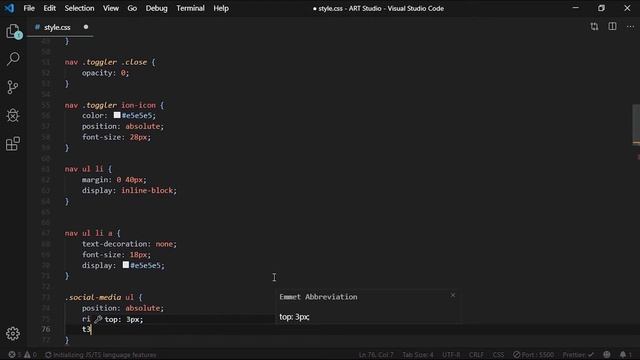Image resolution: width=640 pixels, height=360 pixels.
Task: Click line number 76 in the gutter
Action: tap(46, 329)
